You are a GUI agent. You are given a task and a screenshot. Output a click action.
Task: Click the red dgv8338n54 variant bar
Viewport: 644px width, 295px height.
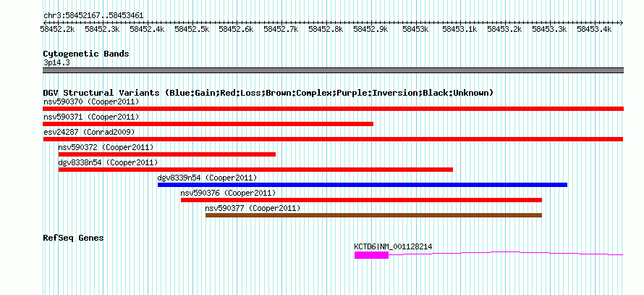pos(255,170)
